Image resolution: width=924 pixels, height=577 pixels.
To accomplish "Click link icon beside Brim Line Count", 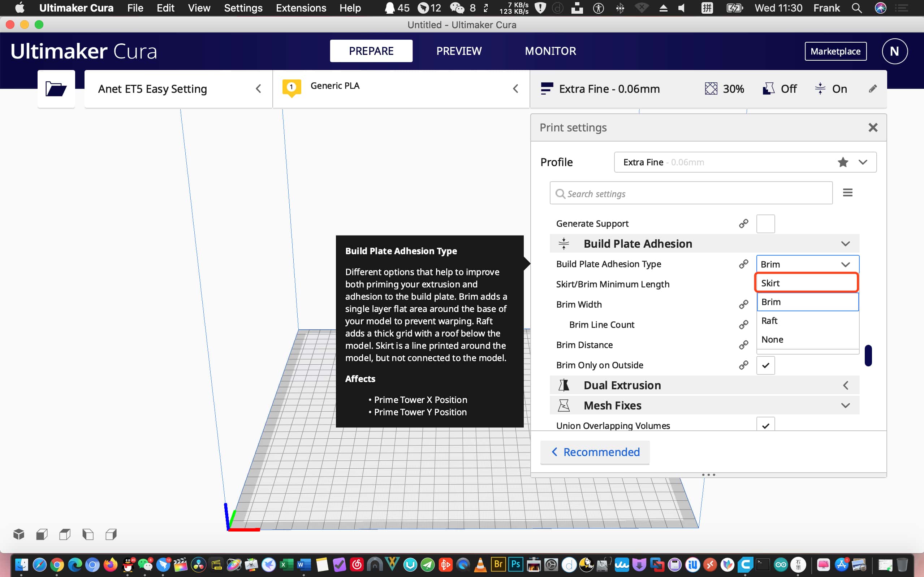I will tap(743, 325).
